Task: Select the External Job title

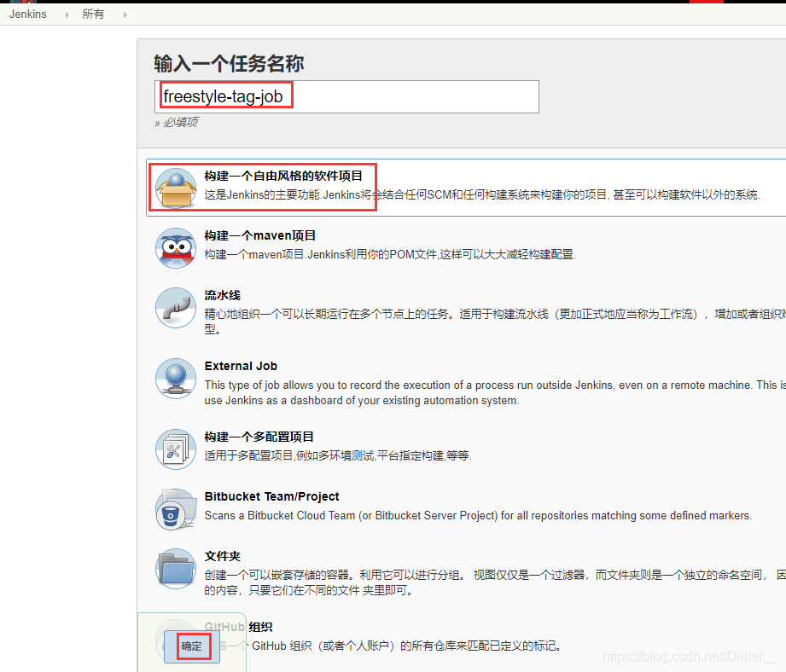Action: (241, 366)
